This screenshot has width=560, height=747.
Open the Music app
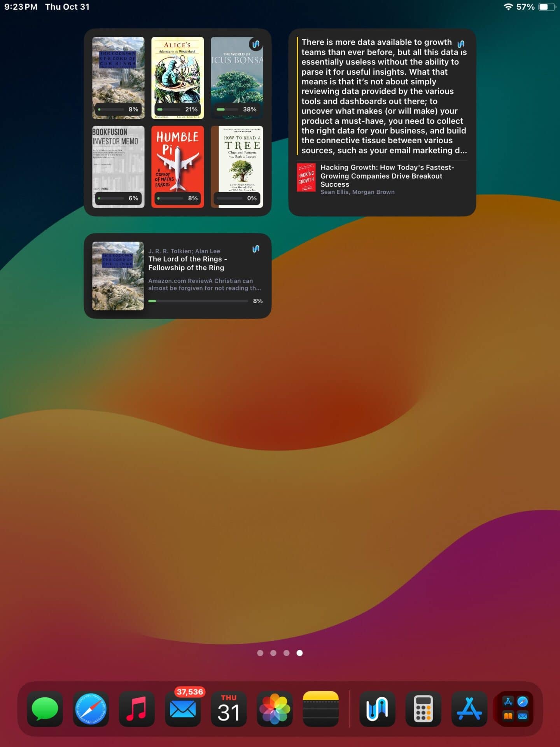coord(137,709)
